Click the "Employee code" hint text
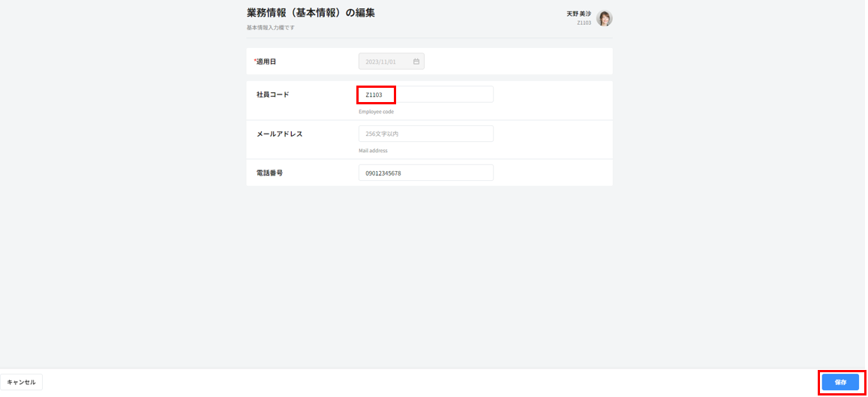Image resolution: width=868 pixels, height=397 pixels. (x=376, y=111)
